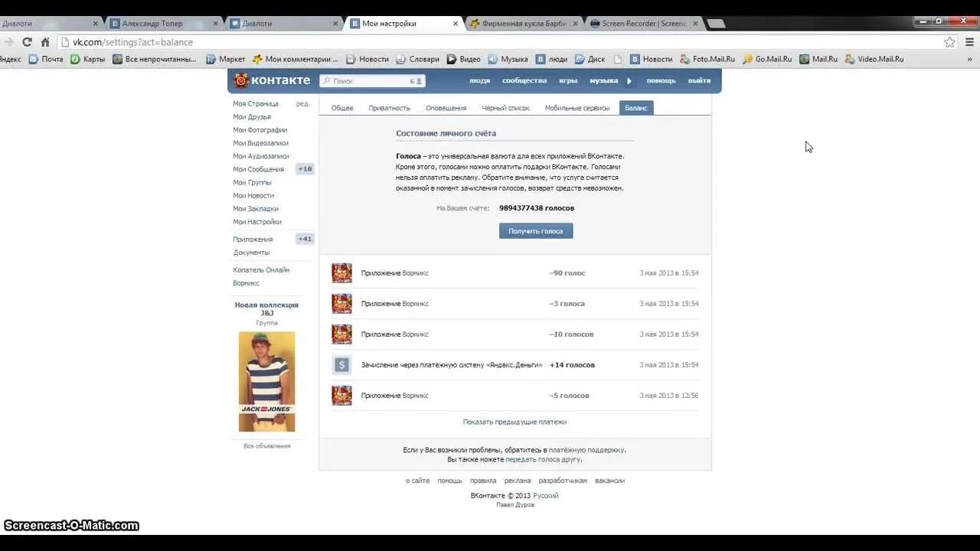Open the Почта bookmark
Viewport: 980px width, 551px height.
pos(46,59)
